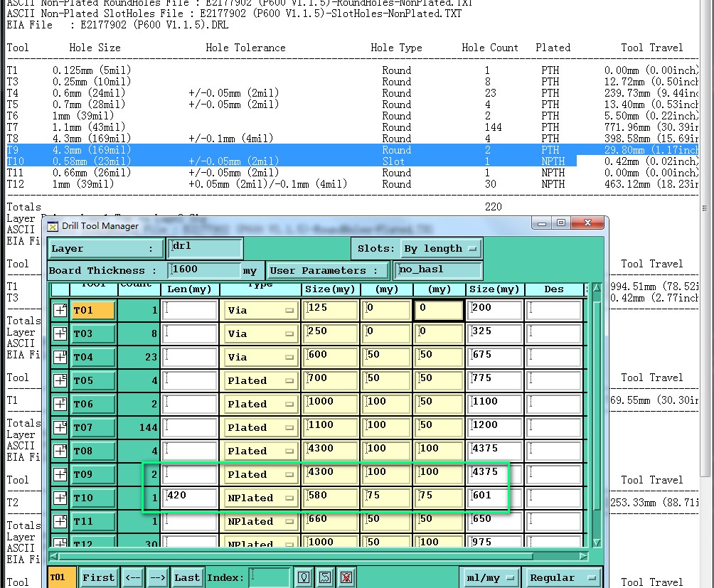714x588 pixels.
Task: Click the horizontal scrollbar of the tool table
Action: (x=319, y=556)
